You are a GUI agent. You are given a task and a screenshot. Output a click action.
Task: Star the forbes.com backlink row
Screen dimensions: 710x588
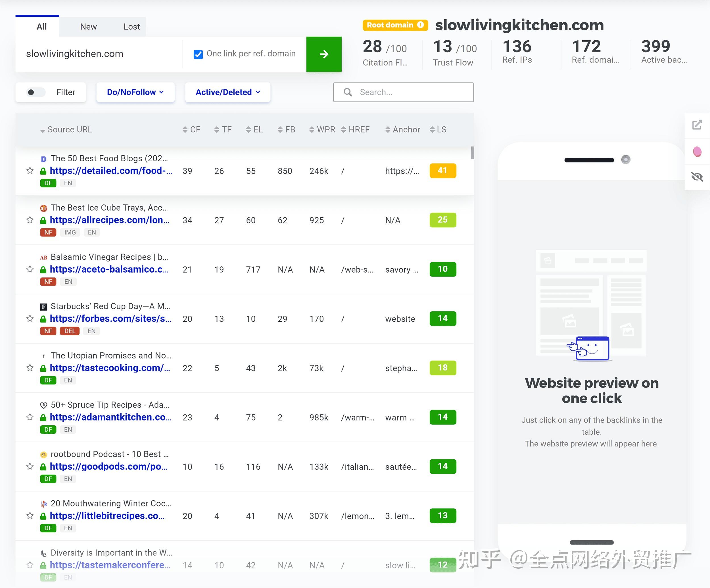coord(30,319)
